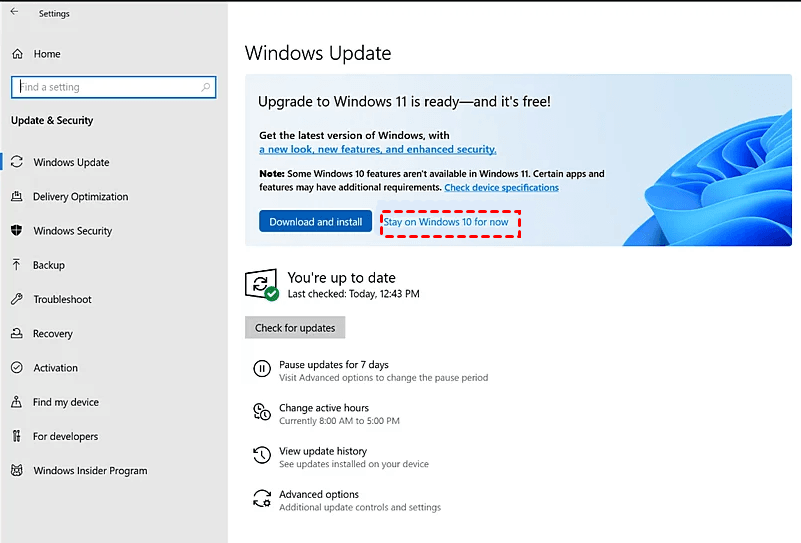Click the Find a setting search box
This screenshot has height=543, width=801.
pyautogui.click(x=113, y=87)
